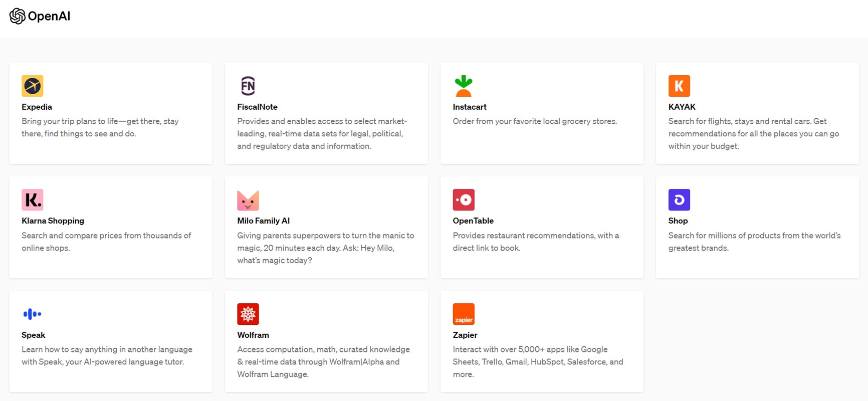The height and width of the screenshot is (401, 868).
Task: Click 'Bring your trip plans to life' description
Action: (100, 127)
